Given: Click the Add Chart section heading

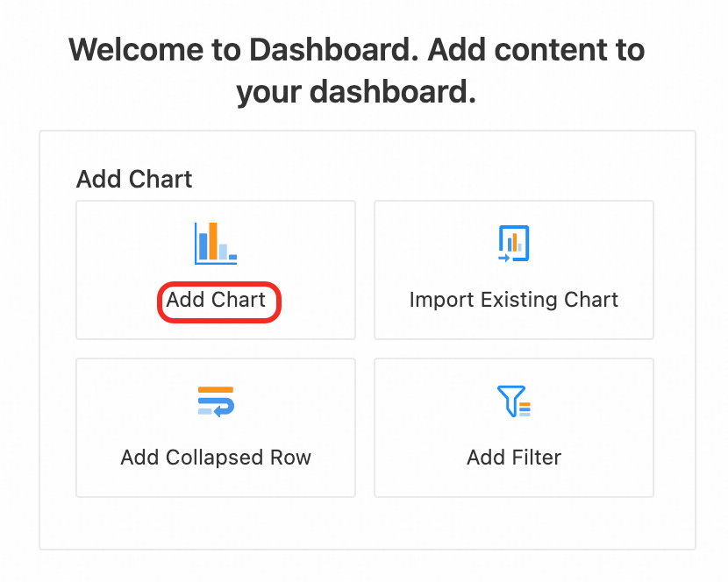Looking at the screenshot, I should point(134,180).
